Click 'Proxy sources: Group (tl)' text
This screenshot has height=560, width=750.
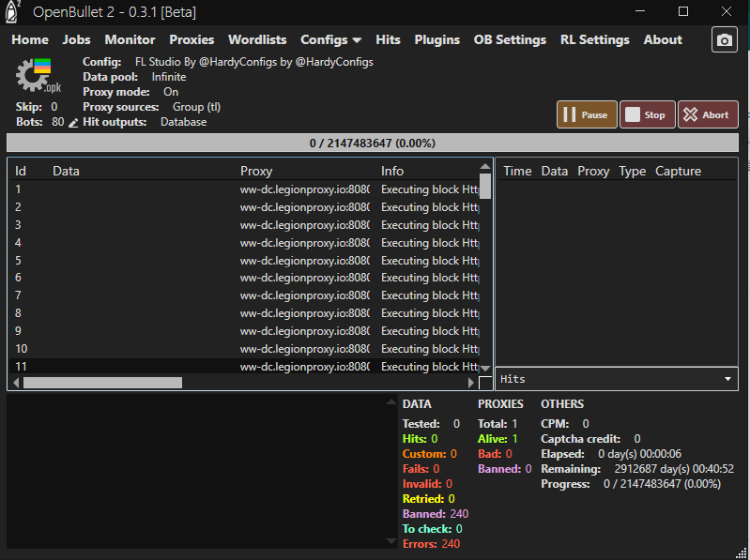click(152, 107)
